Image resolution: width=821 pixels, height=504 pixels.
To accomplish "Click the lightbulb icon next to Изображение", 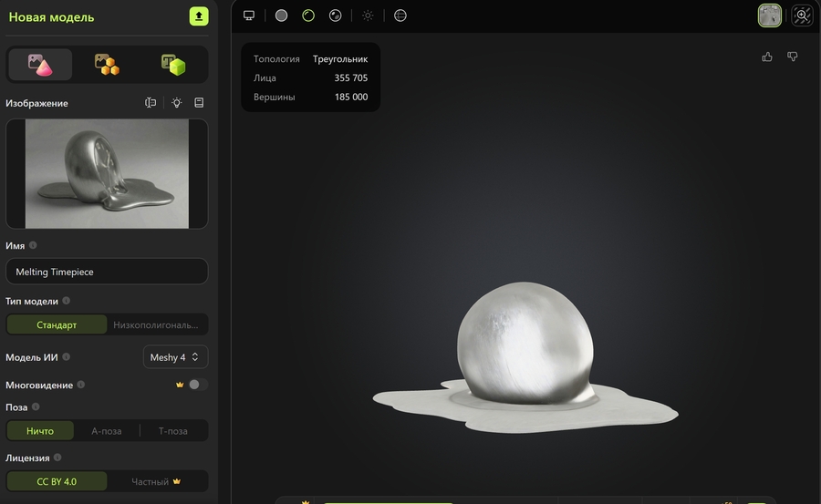I will (x=176, y=103).
